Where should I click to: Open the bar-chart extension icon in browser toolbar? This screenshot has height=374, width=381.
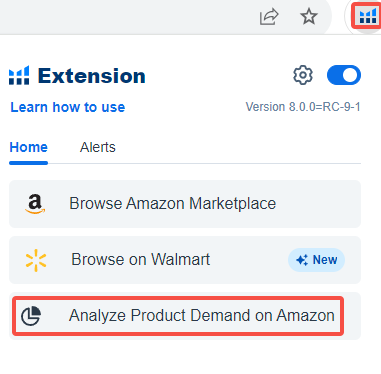click(368, 16)
